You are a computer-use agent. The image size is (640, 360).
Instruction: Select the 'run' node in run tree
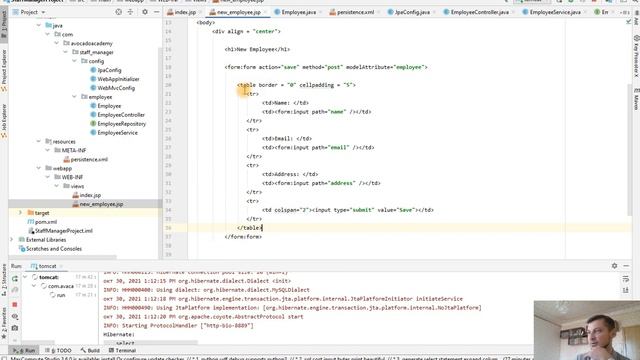coord(61,295)
